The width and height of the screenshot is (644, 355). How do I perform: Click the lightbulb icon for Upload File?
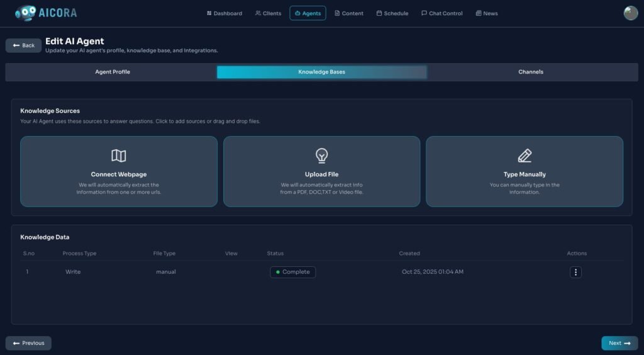coord(321,155)
